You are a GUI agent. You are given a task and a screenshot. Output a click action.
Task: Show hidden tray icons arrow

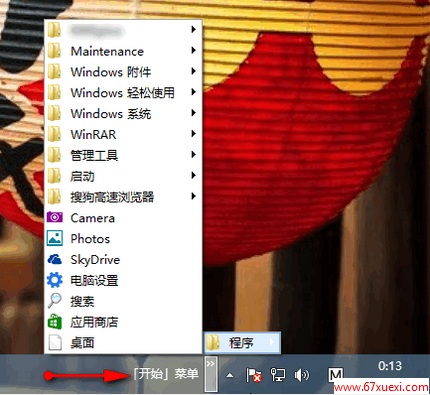(x=230, y=376)
